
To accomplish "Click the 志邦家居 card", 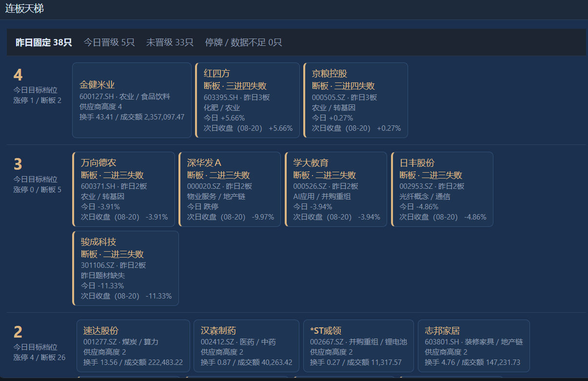I will [474, 346].
